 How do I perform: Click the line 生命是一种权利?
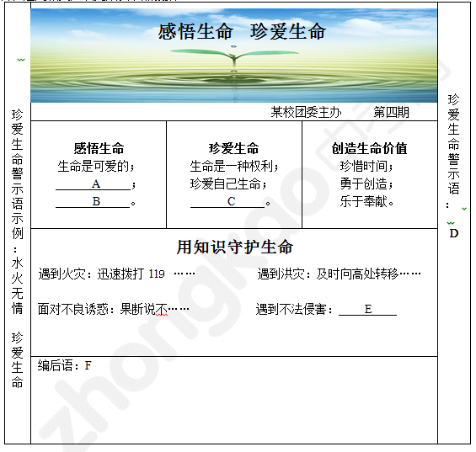[x=233, y=167]
